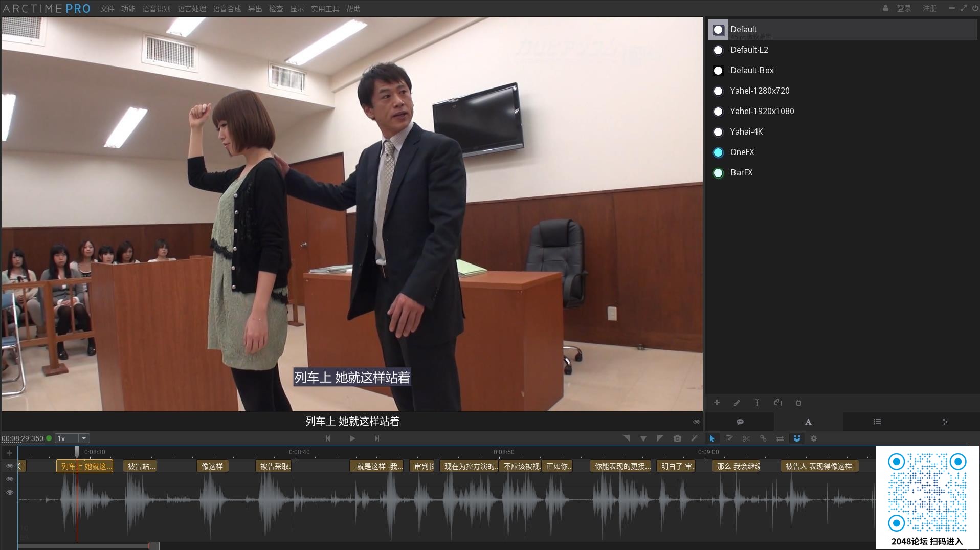Toggle visibility of third timeline track
Viewport: 980px width, 550px height.
pyautogui.click(x=9, y=492)
